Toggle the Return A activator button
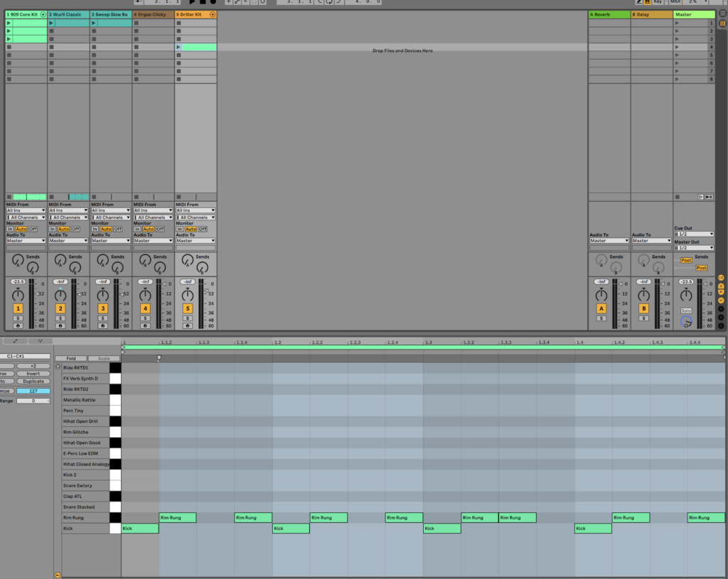The image size is (728, 579). (601, 308)
